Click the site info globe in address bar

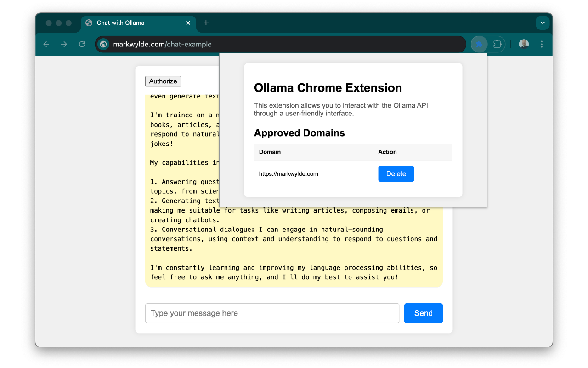pyautogui.click(x=104, y=44)
